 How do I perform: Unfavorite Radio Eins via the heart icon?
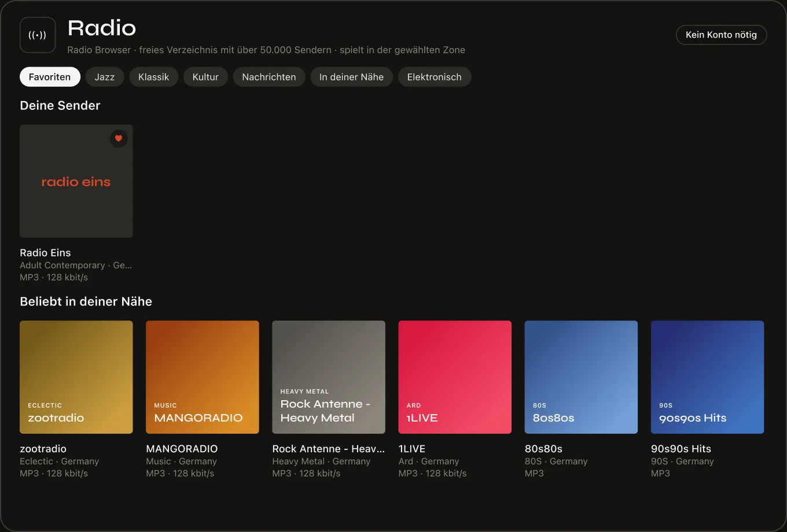(x=119, y=138)
